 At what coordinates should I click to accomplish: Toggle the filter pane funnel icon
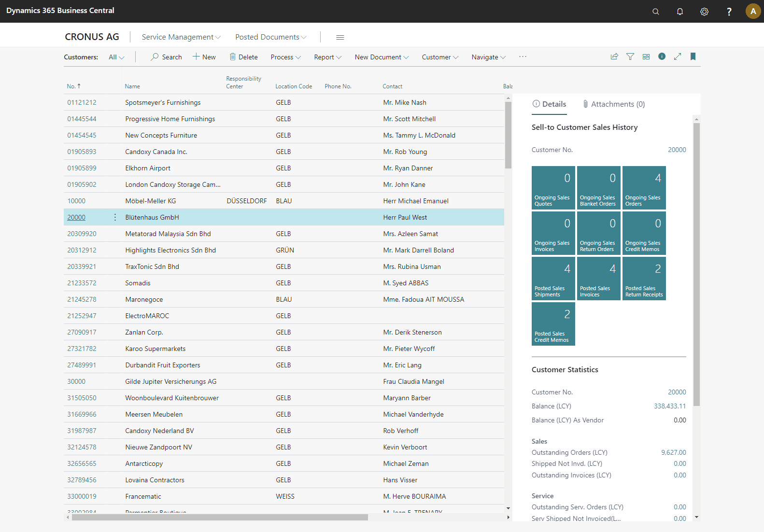630,56
